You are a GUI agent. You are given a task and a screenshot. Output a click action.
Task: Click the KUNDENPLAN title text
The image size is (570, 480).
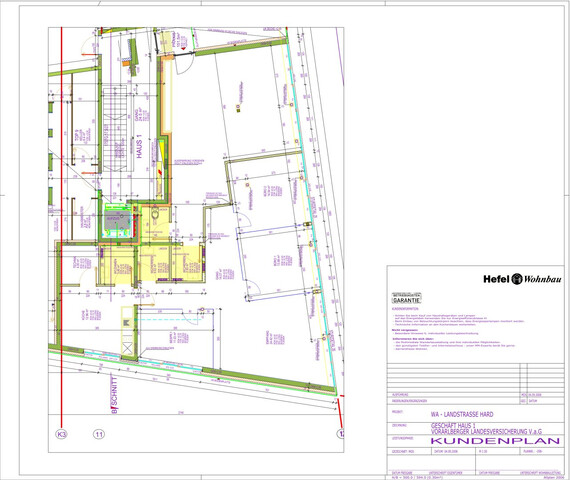(495, 441)
